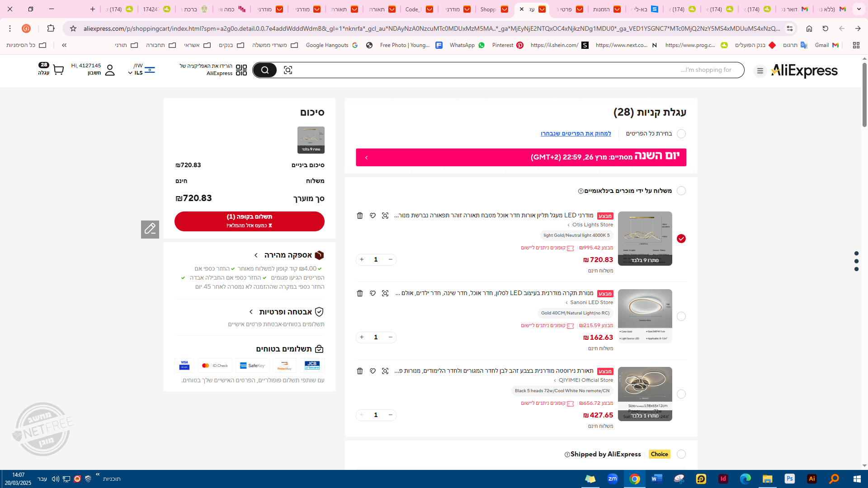Viewport: 868px width, 488px height.
Task: Click the red checkout payment button
Action: (250, 221)
